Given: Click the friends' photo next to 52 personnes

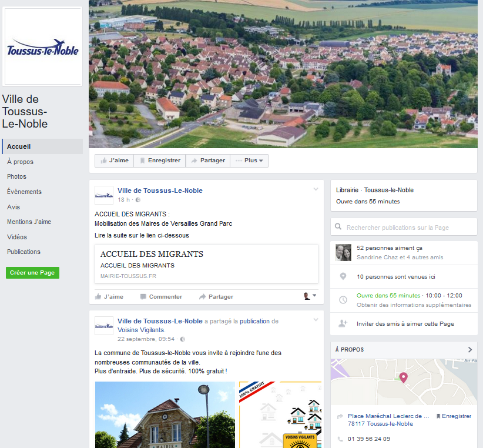Looking at the screenshot, I should click(x=343, y=253).
